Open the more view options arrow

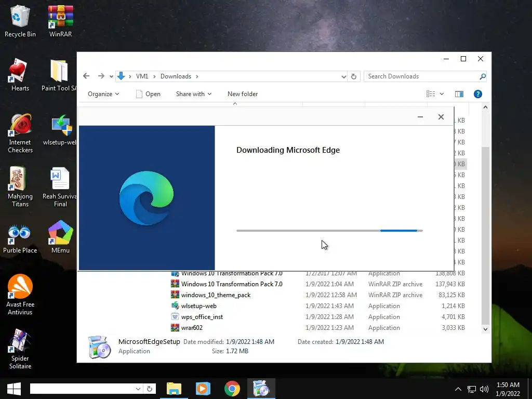[x=442, y=94]
